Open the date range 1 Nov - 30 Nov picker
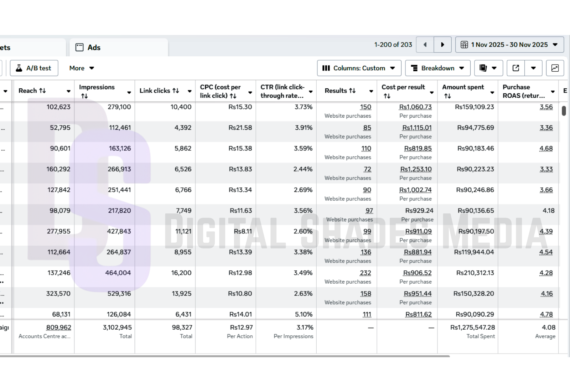The image size is (570, 392). click(509, 45)
